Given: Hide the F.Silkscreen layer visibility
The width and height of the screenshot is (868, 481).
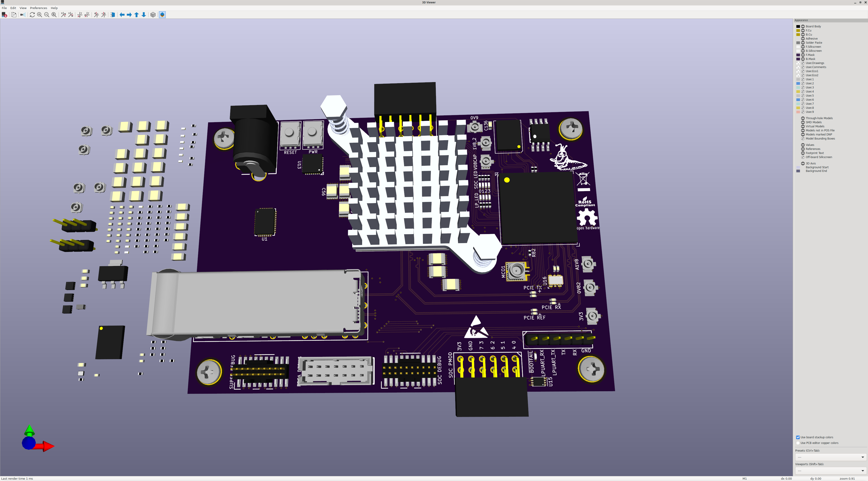Looking at the screenshot, I should coord(803,47).
